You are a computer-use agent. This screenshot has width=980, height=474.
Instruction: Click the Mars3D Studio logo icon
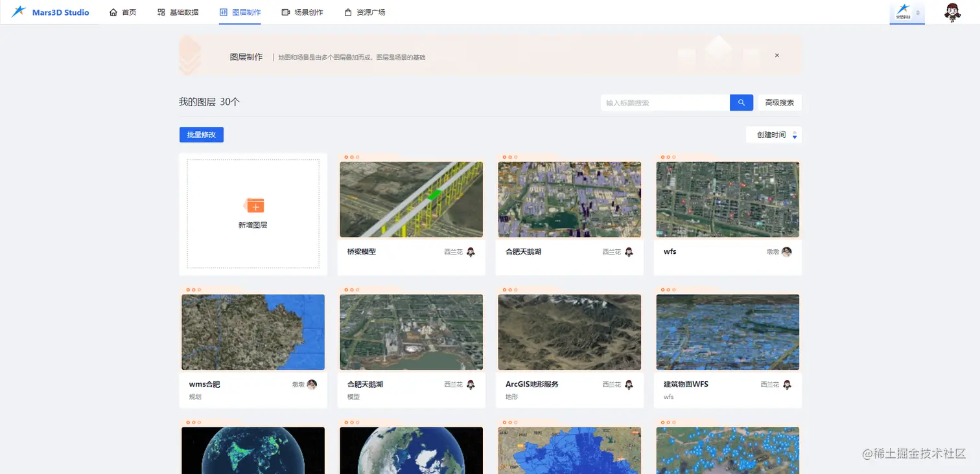coord(18,12)
